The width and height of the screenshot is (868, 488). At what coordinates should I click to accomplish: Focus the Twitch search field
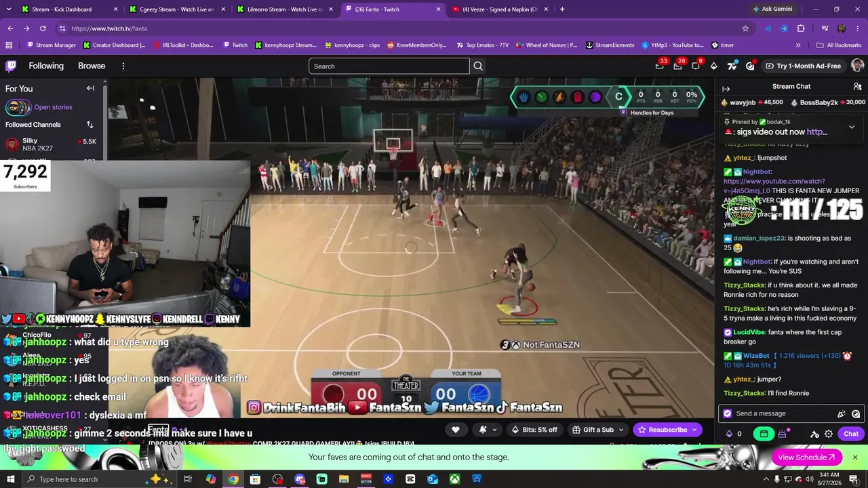(x=389, y=66)
